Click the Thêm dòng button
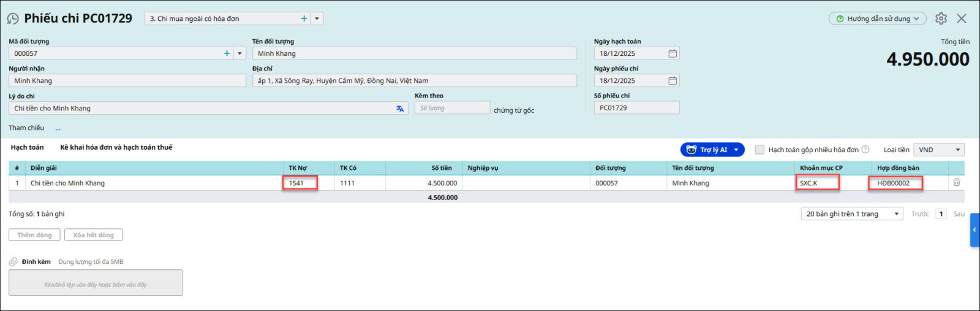The width and height of the screenshot is (980, 311). [34, 235]
